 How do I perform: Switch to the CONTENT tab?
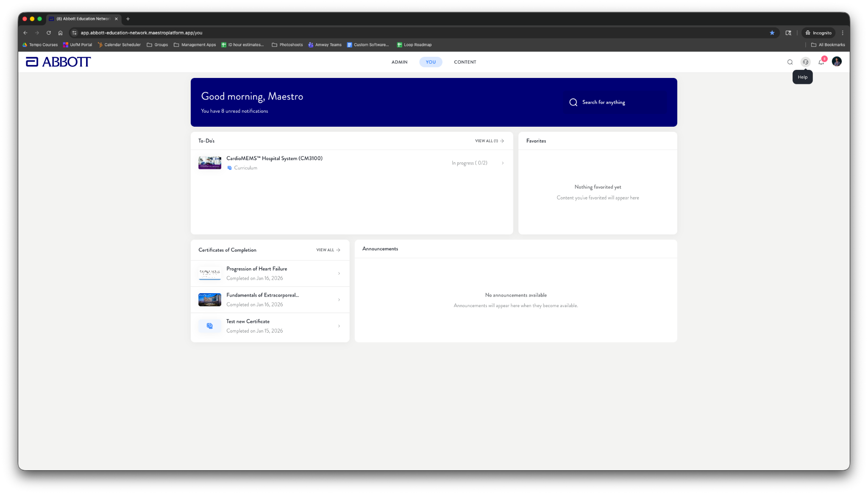coord(465,62)
